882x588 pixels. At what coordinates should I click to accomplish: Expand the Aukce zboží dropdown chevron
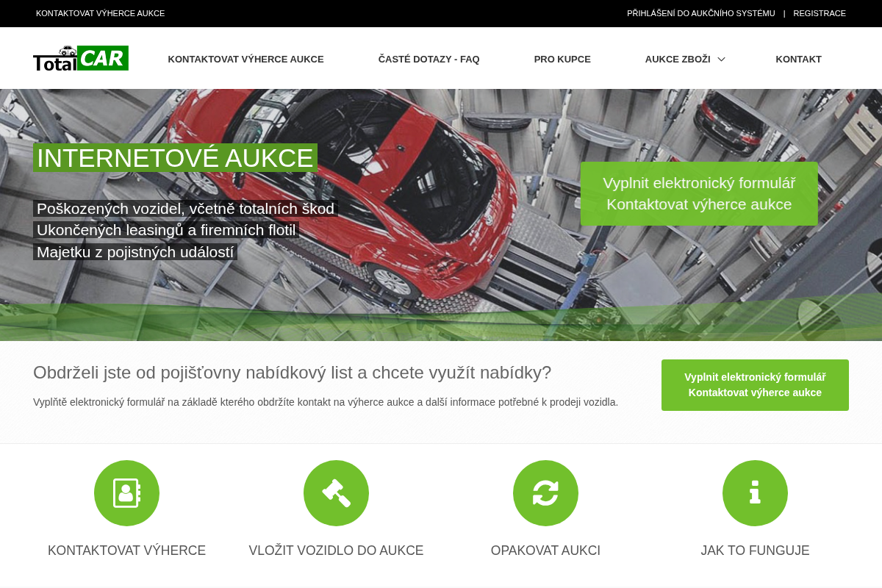point(721,60)
